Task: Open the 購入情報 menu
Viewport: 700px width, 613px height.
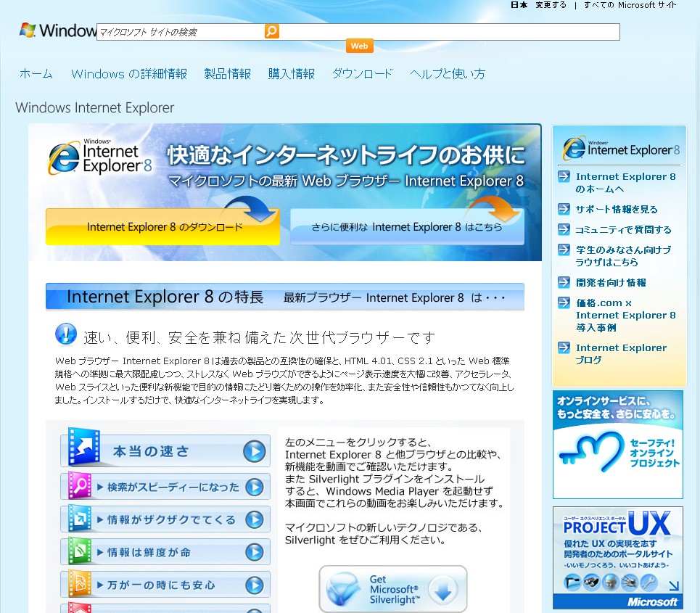Action: pos(292,74)
